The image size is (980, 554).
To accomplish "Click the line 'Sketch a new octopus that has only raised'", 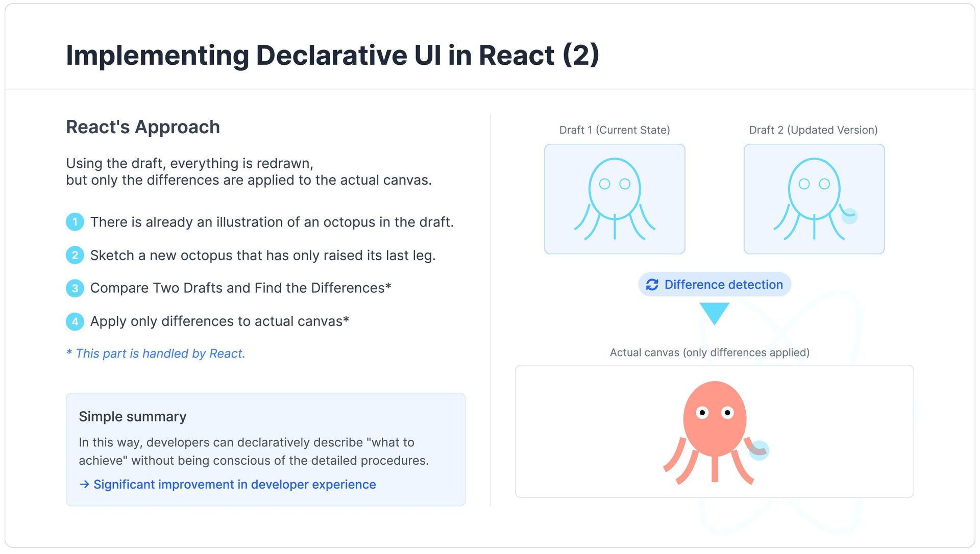I will tap(263, 256).
